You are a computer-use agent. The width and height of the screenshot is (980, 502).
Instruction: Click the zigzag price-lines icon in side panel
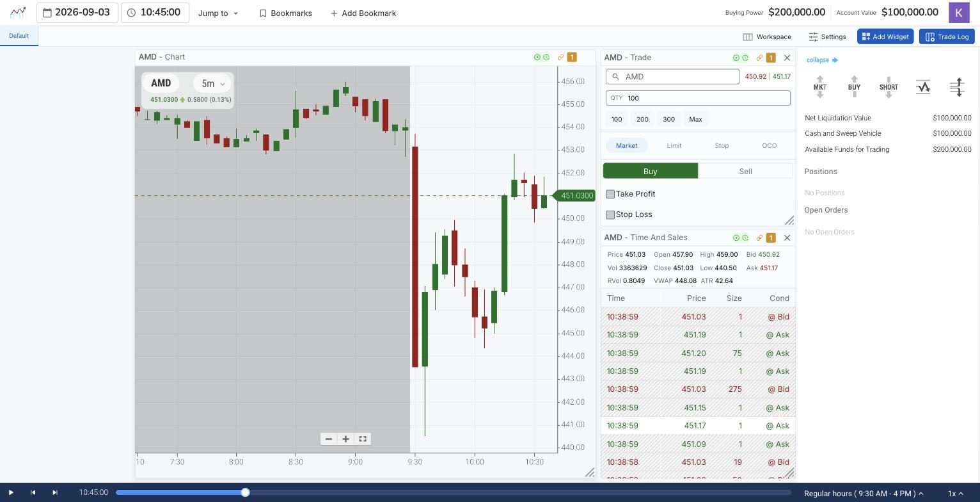(923, 87)
